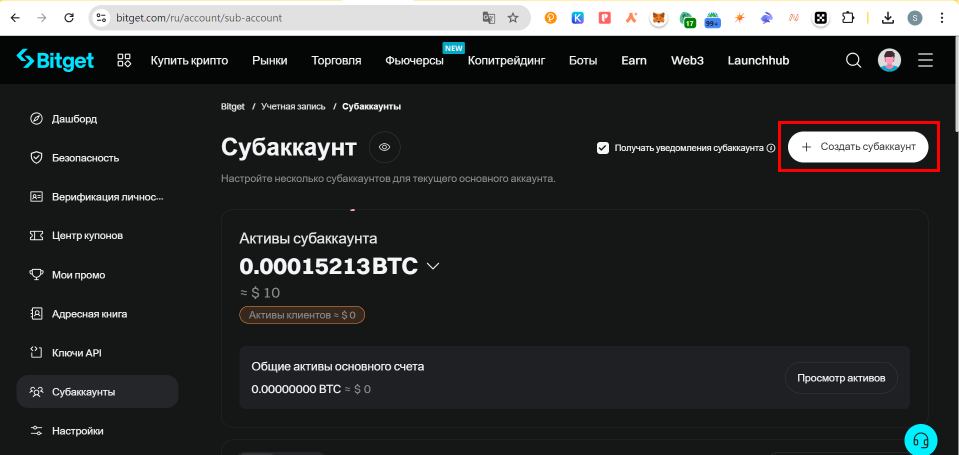Viewport: 959px width, 455px height.
Task: Open the Chrome three-dot menu
Action: [942, 18]
